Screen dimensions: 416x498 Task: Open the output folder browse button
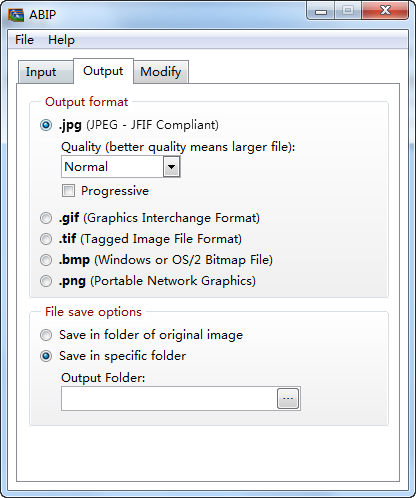pyautogui.click(x=288, y=398)
